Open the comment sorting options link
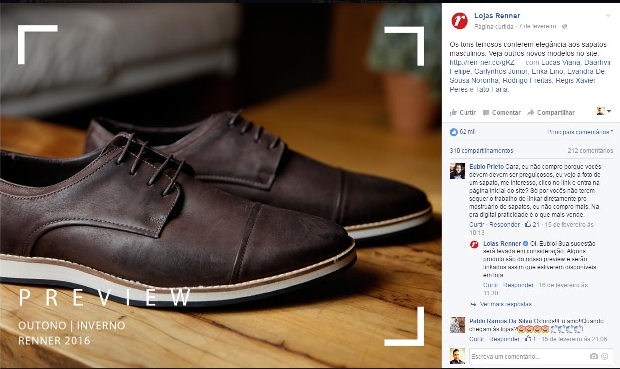This screenshot has height=369, width=620. click(580, 132)
